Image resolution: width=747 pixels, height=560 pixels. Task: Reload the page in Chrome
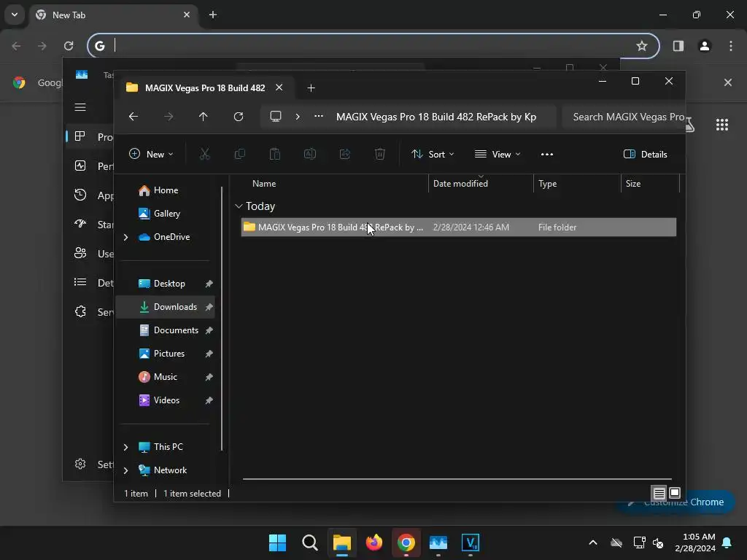click(69, 46)
